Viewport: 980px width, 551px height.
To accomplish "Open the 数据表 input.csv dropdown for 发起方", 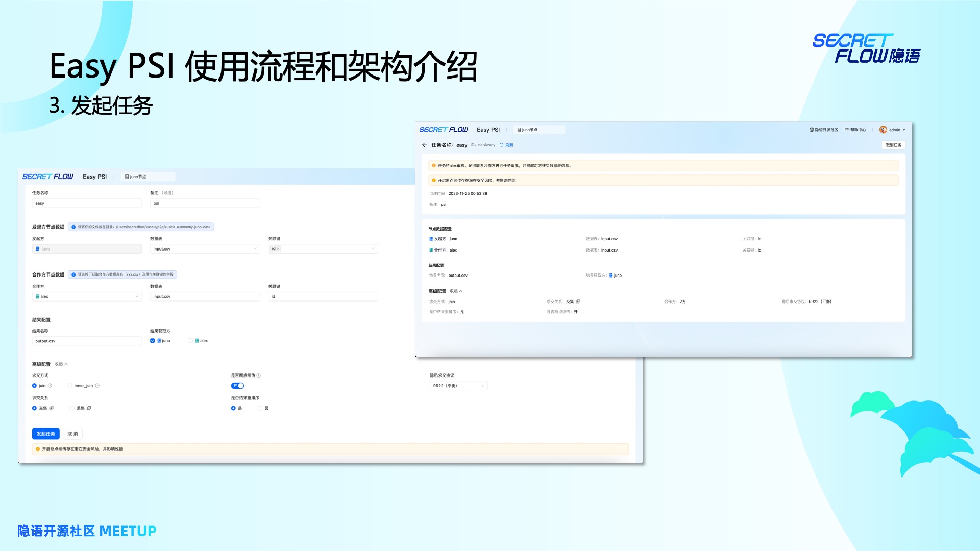I will point(205,249).
